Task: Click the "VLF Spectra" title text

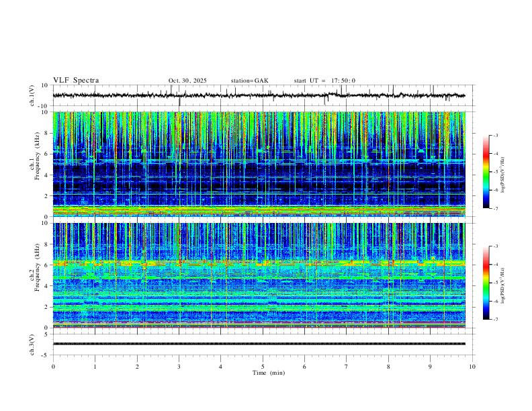Action: click(x=76, y=81)
